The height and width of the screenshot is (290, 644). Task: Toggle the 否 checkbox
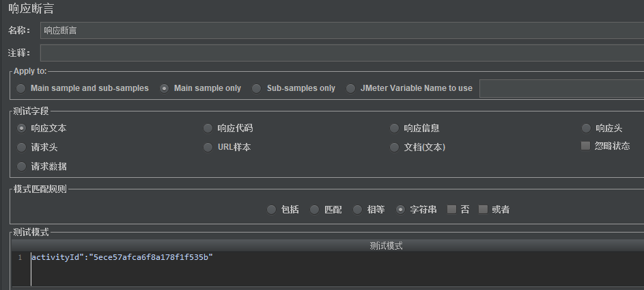click(451, 210)
